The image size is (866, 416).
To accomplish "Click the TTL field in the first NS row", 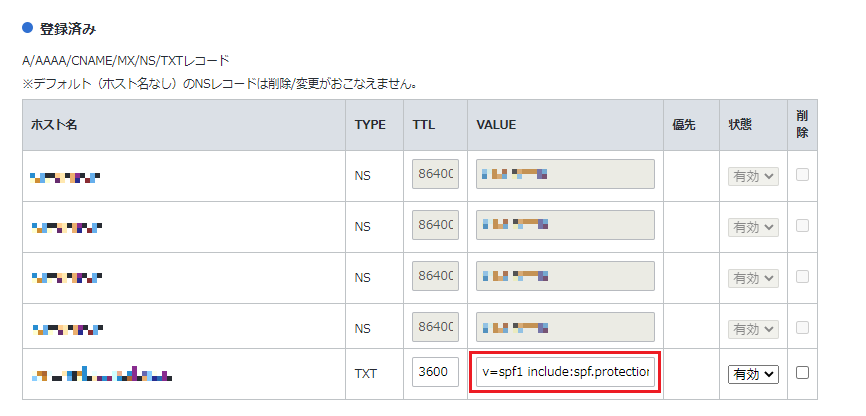I will tap(435, 175).
